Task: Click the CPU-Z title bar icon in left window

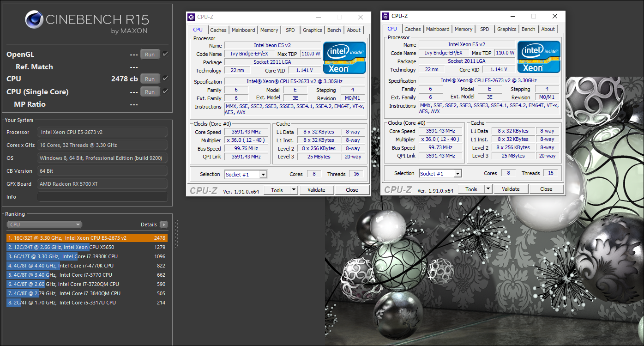Action: [191, 17]
